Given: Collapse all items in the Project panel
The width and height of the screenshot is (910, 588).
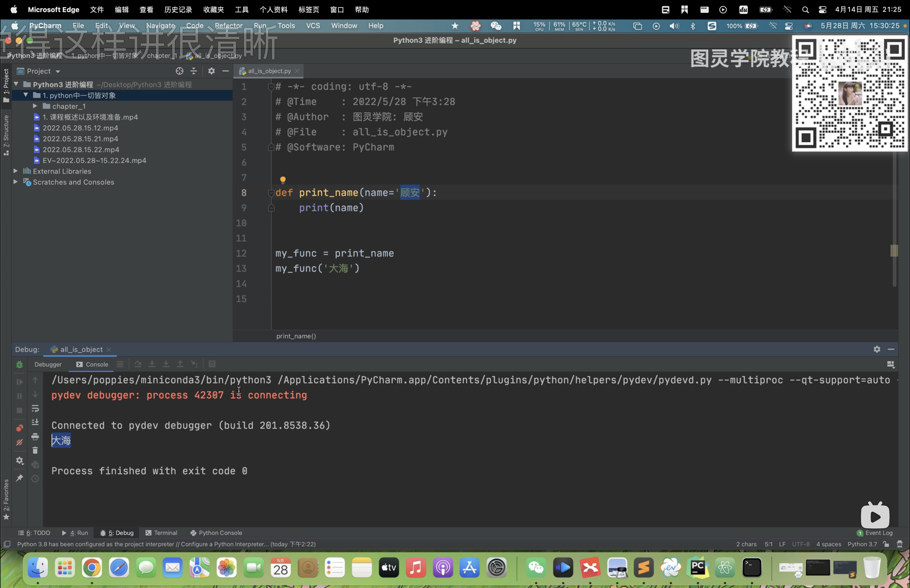Looking at the screenshot, I should click(x=194, y=71).
